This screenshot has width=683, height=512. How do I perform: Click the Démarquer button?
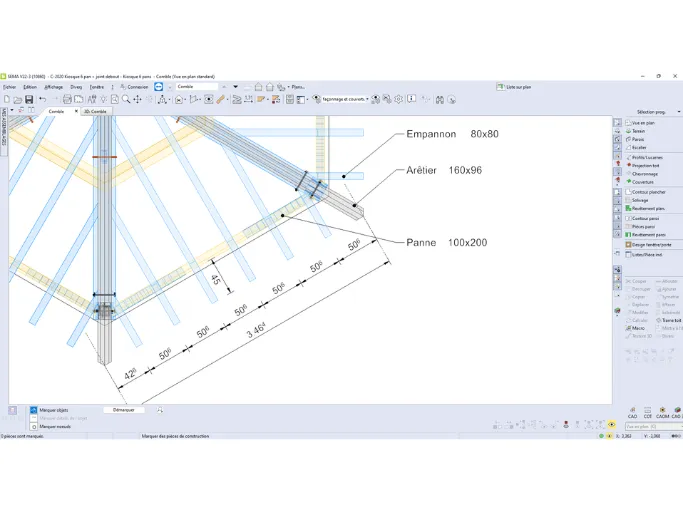124,410
